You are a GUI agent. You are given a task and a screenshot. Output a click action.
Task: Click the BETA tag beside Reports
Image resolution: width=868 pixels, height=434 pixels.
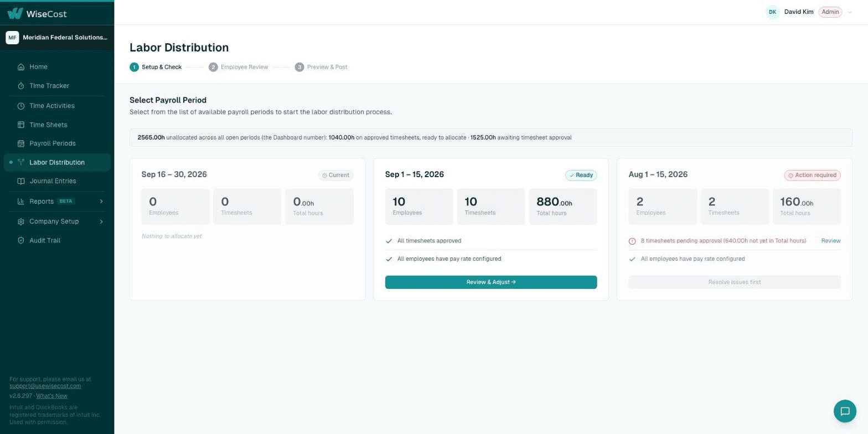tap(66, 201)
